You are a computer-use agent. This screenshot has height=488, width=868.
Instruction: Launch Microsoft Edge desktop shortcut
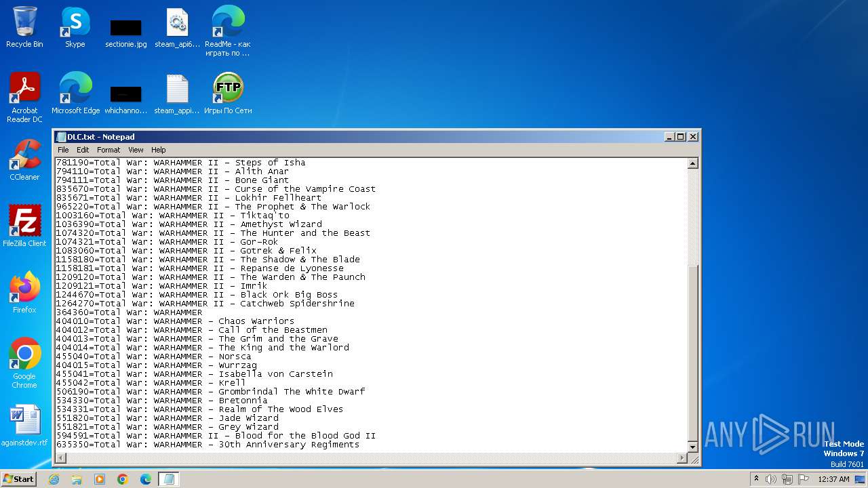pos(76,94)
